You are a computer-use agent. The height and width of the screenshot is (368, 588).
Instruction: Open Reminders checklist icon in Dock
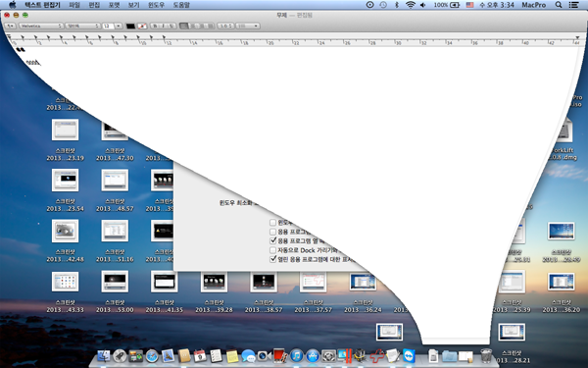coord(216,355)
